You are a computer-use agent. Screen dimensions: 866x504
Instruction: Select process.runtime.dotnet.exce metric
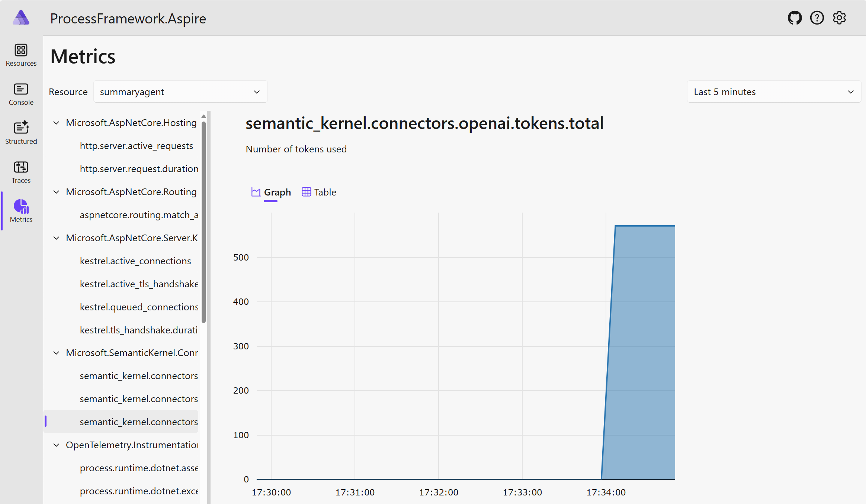[139, 491]
